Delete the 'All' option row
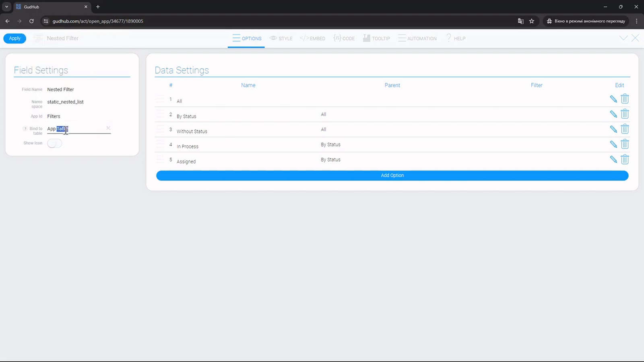The height and width of the screenshot is (362, 644). point(625,99)
